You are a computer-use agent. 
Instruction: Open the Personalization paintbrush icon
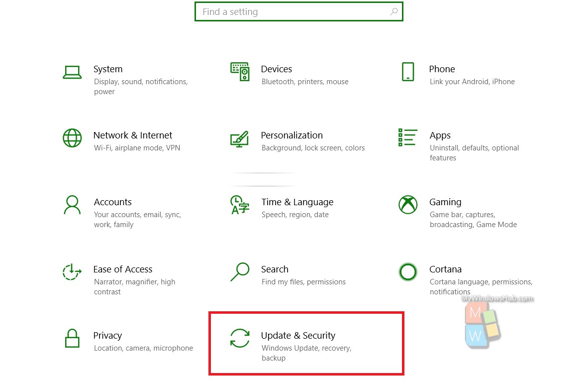coord(240,138)
